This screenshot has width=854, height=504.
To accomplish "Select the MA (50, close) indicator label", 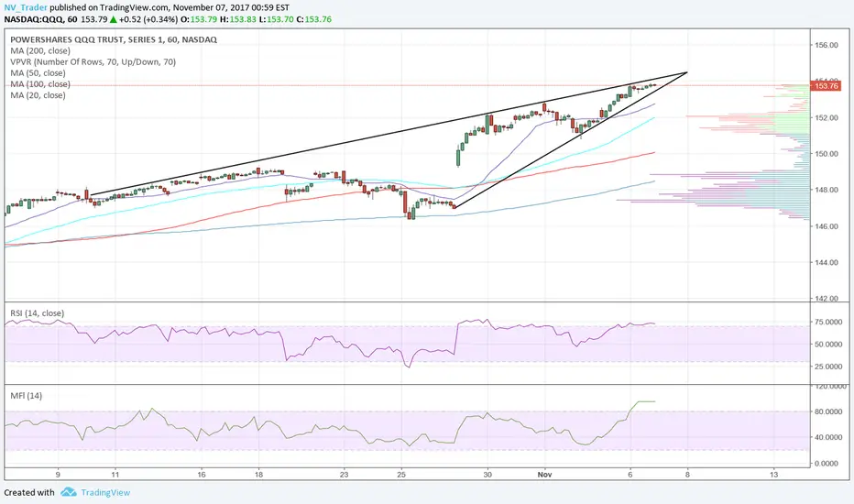I will [38, 73].
